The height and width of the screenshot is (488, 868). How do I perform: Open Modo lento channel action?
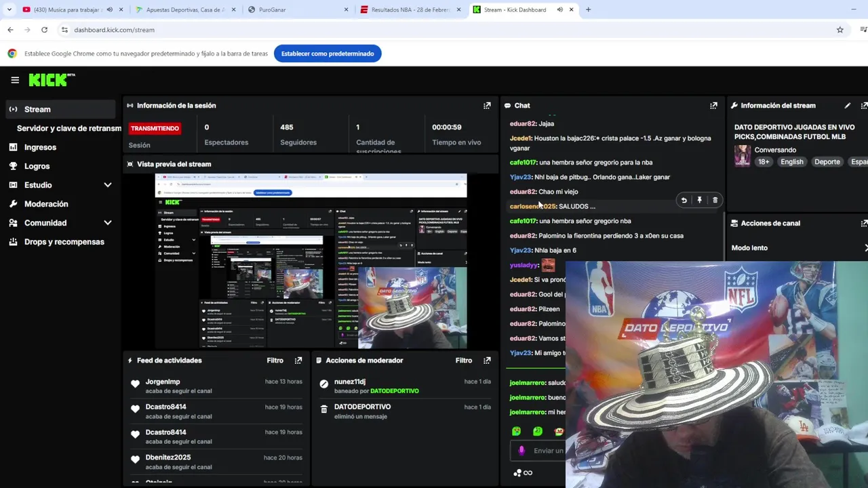pos(799,248)
